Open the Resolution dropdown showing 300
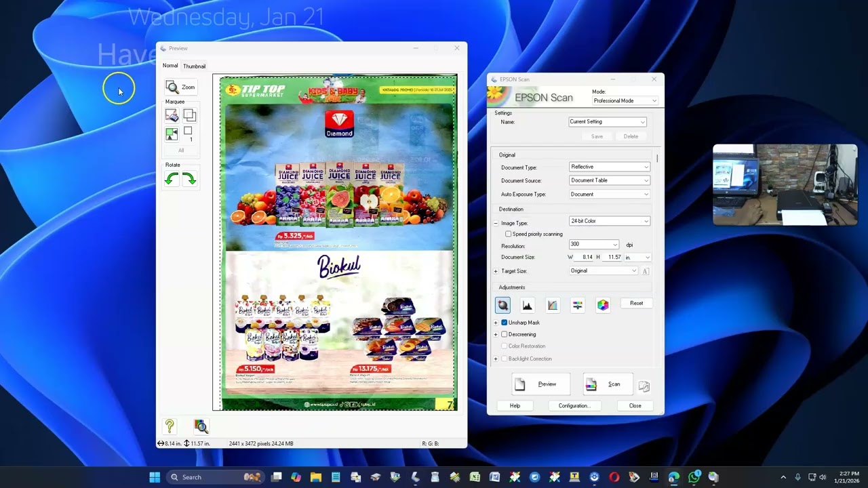The image size is (868, 488). [x=594, y=245]
